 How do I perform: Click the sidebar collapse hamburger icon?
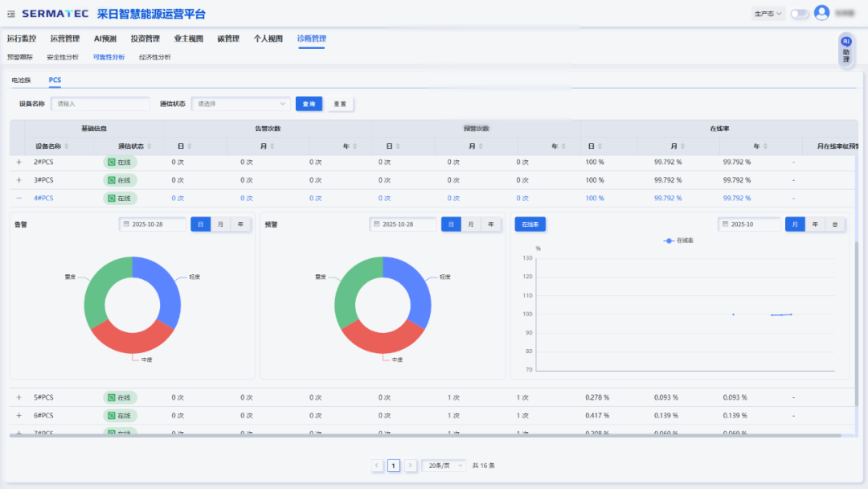click(11, 14)
